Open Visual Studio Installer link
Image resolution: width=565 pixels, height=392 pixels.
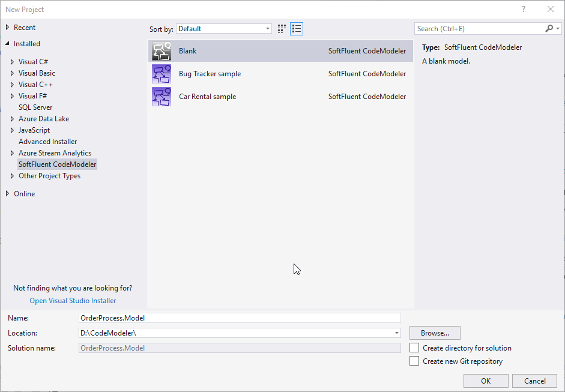[73, 301]
